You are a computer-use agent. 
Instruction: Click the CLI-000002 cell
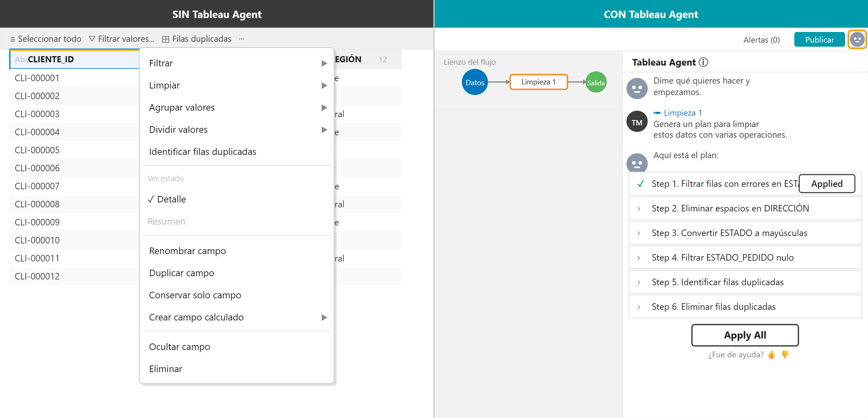tap(74, 96)
